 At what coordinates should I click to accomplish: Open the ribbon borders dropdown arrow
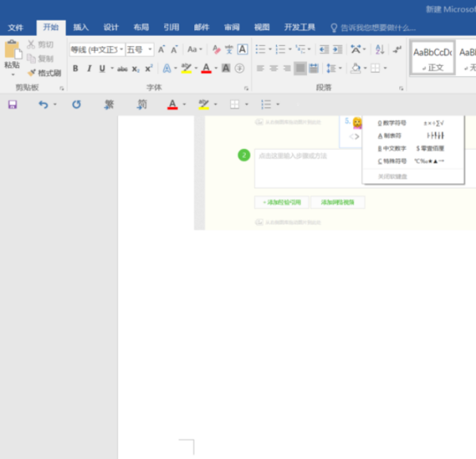tap(386, 68)
